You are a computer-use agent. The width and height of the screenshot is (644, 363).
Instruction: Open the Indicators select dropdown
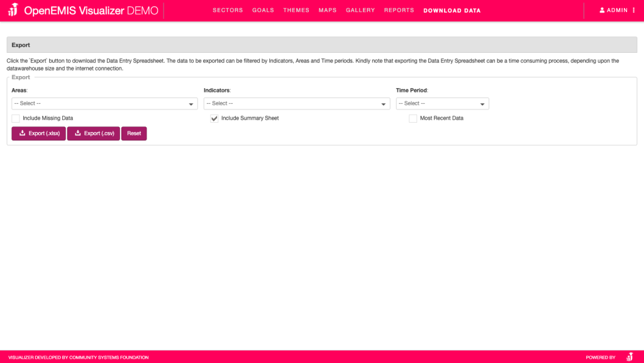pos(296,104)
